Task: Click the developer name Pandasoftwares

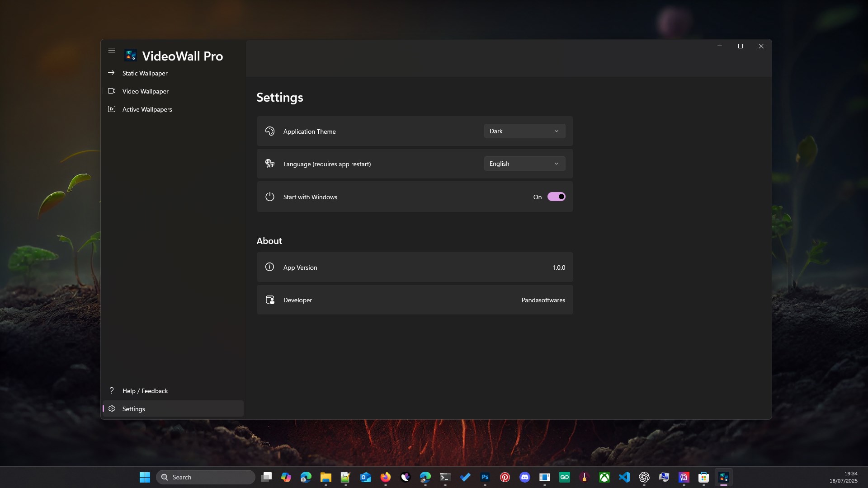Action: click(x=543, y=300)
